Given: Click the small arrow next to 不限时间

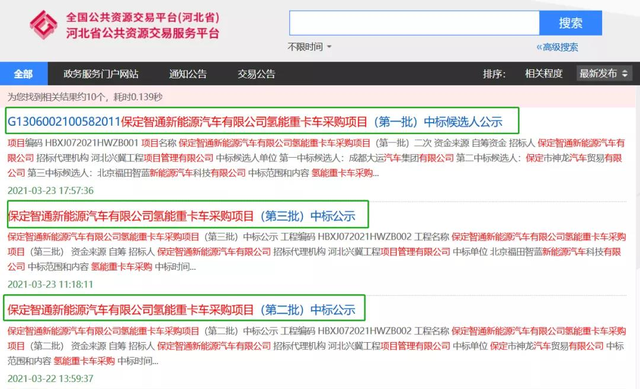Looking at the screenshot, I should [329, 47].
